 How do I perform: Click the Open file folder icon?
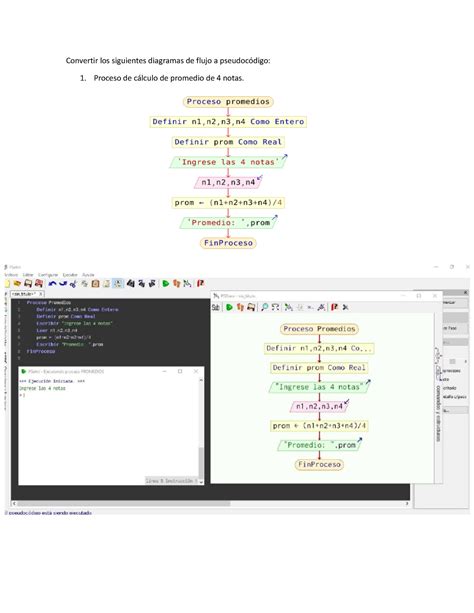click(17, 283)
